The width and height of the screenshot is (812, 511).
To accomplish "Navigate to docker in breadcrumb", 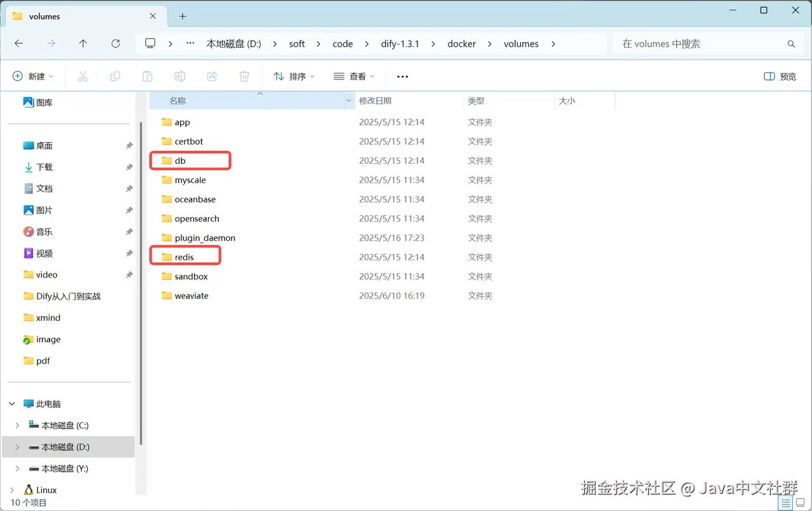I will coord(461,44).
